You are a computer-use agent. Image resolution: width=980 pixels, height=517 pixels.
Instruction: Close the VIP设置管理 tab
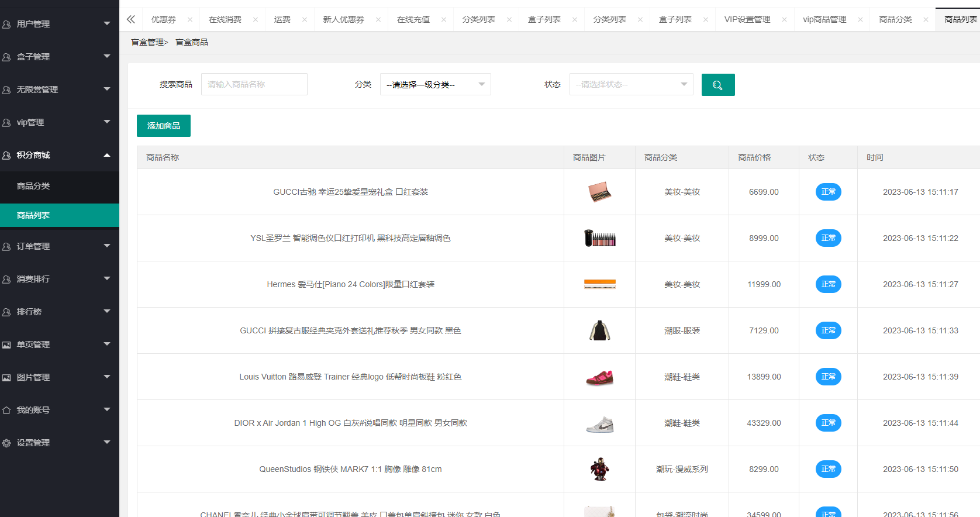tap(784, 19)
